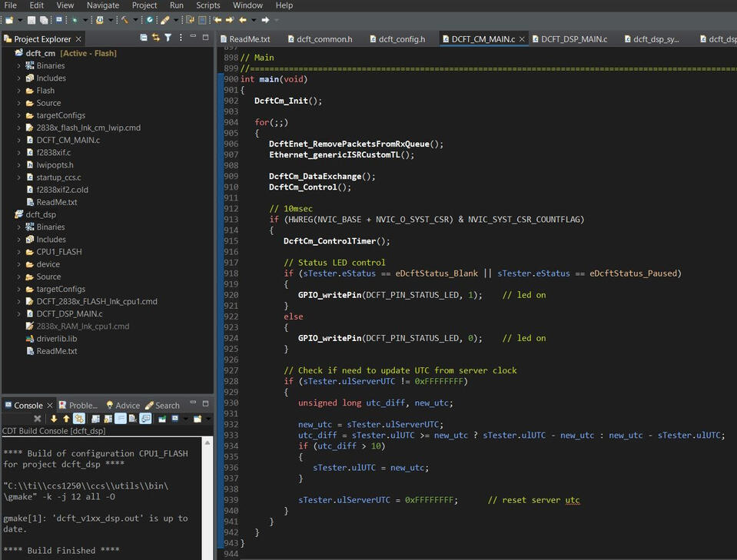
Task: Copy build log from console toolbar
Action: pos(95,419)
